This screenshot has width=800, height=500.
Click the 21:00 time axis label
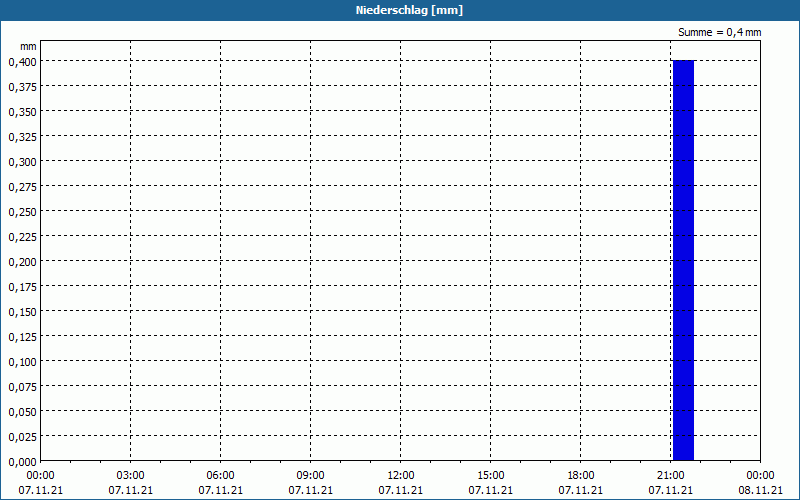[670, 475]
